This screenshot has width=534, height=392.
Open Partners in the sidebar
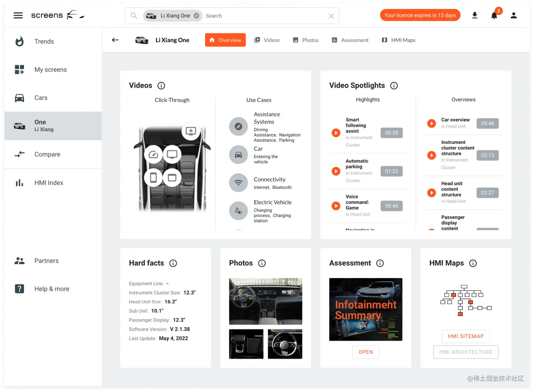[53, 261]
